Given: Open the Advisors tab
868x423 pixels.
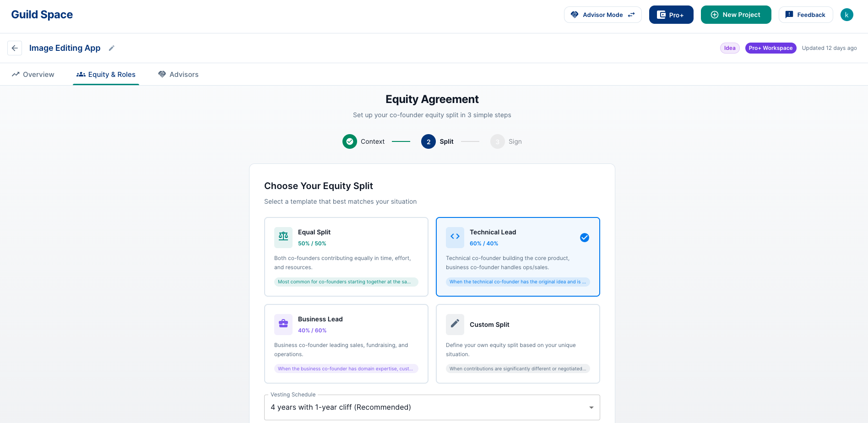Looking at the screenshot, I should click(x=179, y=74).
